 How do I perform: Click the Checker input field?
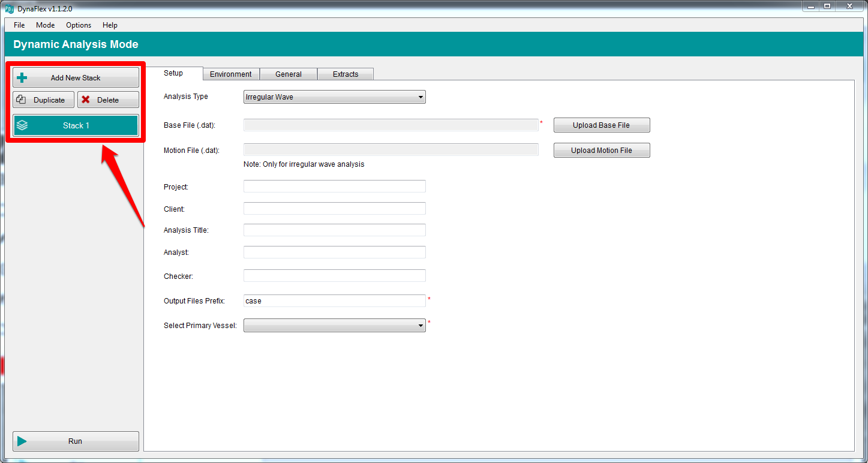click(335, 276)
